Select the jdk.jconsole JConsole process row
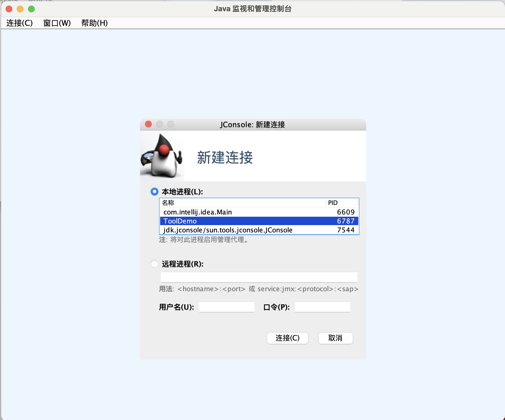505x420 pixels. coord(259,230)
